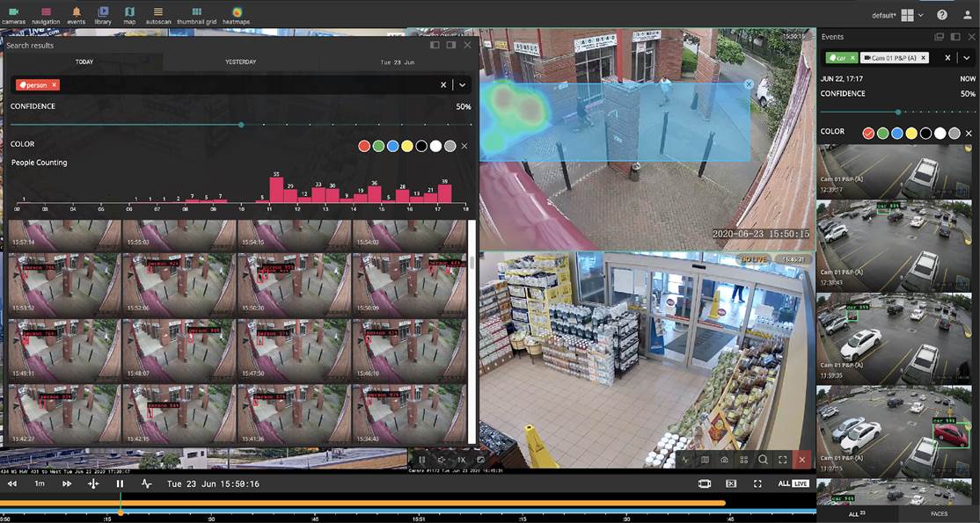Select the library icon in top toolbar
The height and width of the screenshot is (523, 980).
pyautogui.click(x=103, y=13)
